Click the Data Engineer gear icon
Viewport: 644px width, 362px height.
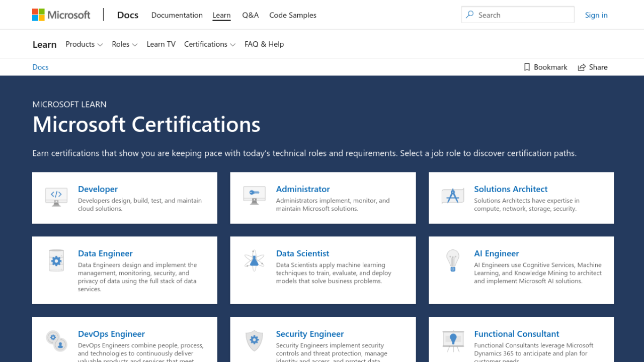pos(56,260)
